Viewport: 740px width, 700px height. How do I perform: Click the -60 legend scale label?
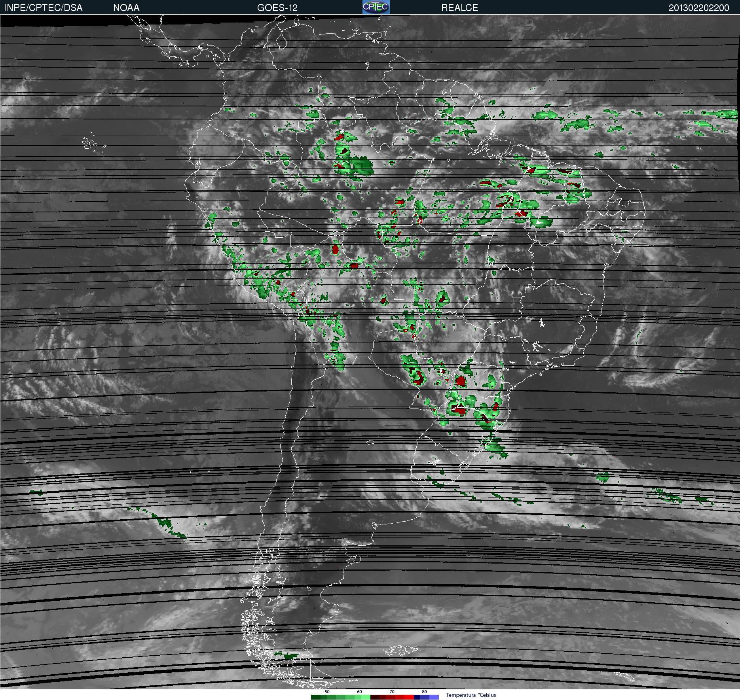359,692
